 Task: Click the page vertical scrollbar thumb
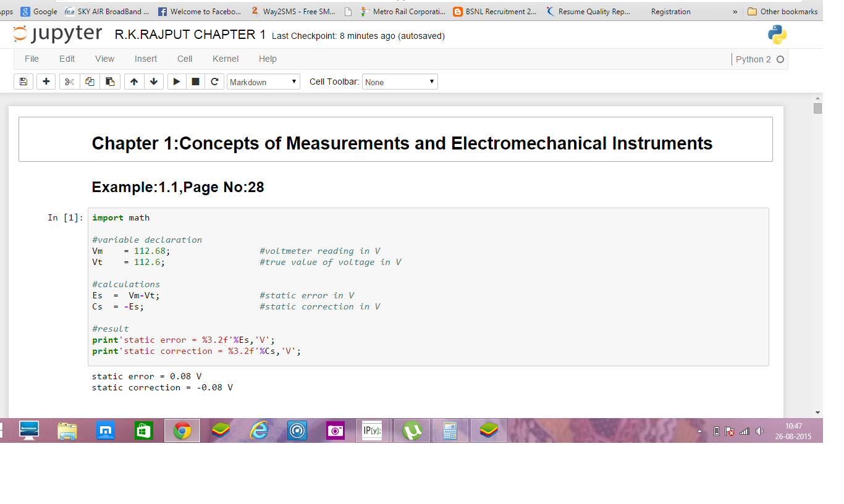tap(817, 109)
